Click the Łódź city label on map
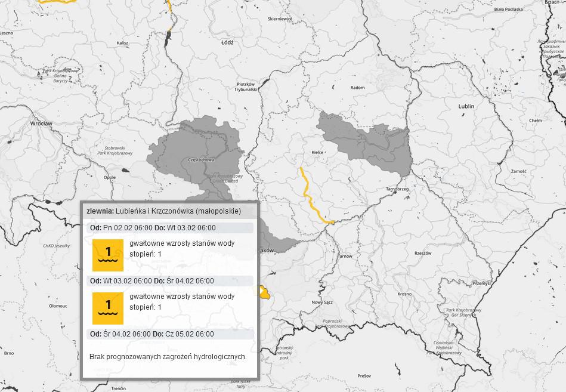This screenshot has width=566, height=392. coord(227,43)
